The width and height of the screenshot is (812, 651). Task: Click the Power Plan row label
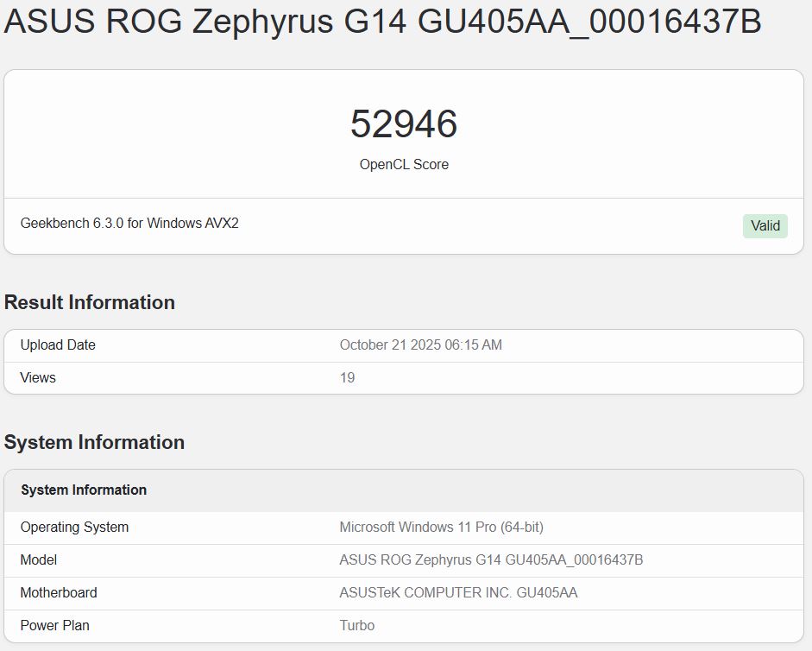click(x=55, y=626)
